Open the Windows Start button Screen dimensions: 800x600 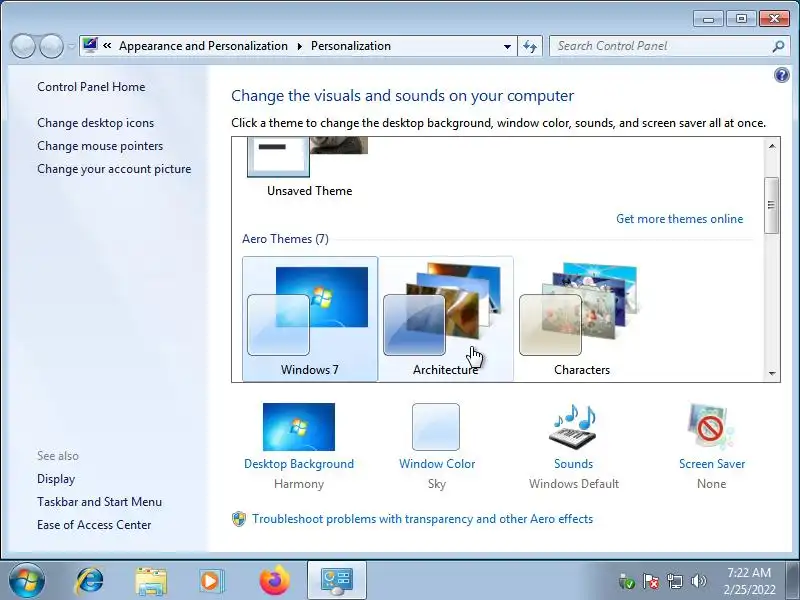pos(26,581)
